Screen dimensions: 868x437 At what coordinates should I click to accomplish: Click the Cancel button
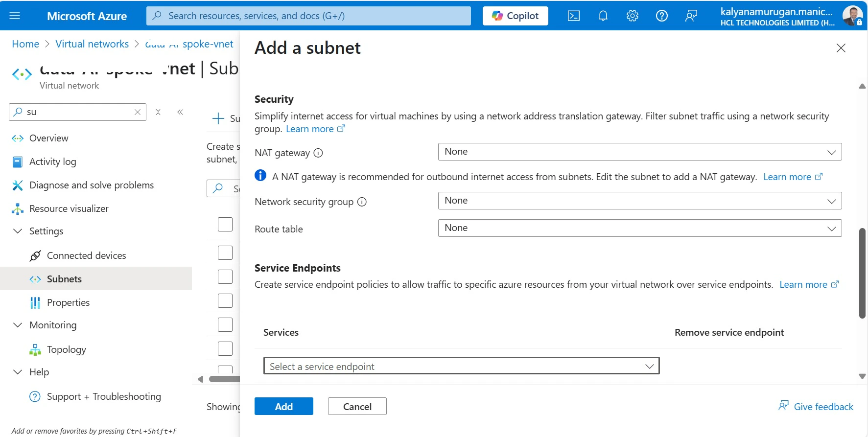pyautogui.click(x=357, y=406)
